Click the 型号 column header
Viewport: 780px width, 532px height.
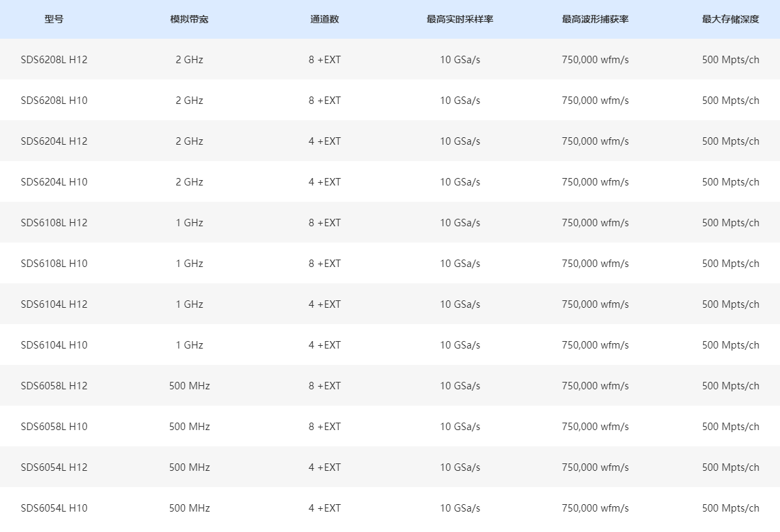tap(54, 20)
